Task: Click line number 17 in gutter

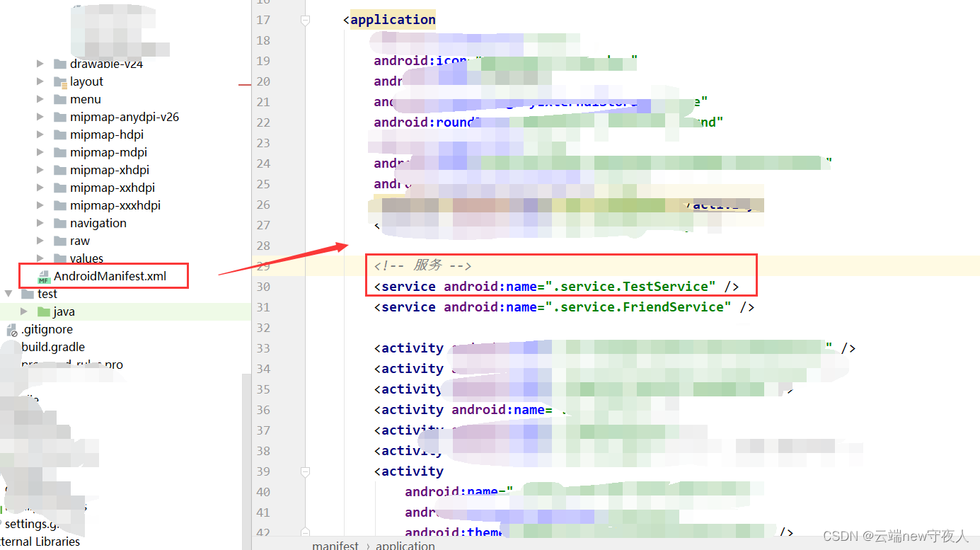Action: [263, 20]
